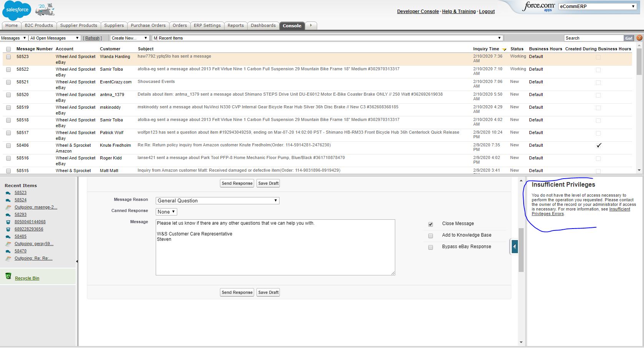Open the Recent Items dropdown
This screenshot has height=348, width=644.
click(x=328, y=38)
